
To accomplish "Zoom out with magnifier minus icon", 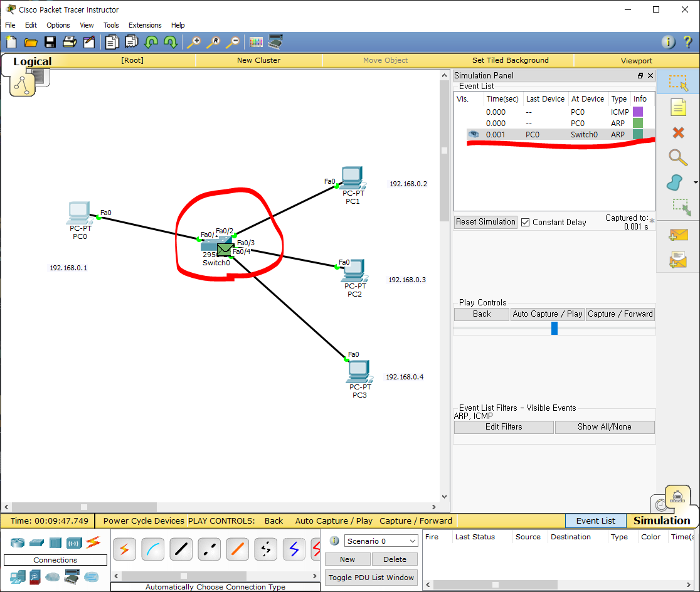I will [233, 43].
